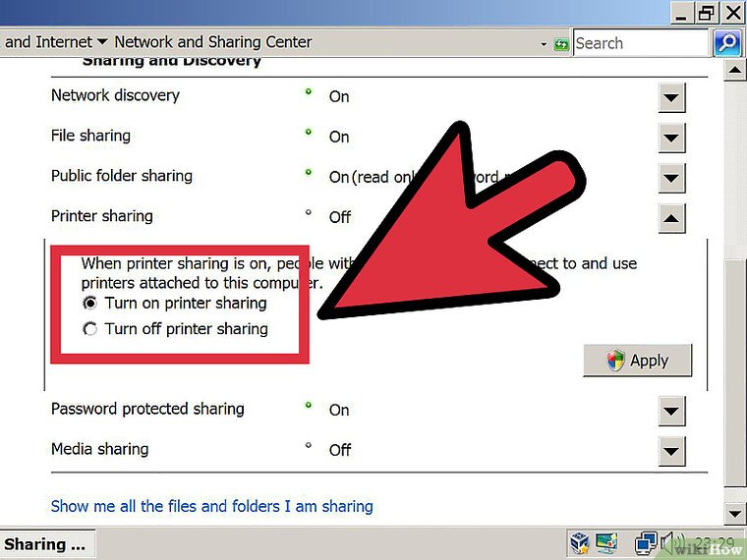Select Turn on printer sharing radio button
The height and width of the screenshot is (560, 747).
coord(90,304)
